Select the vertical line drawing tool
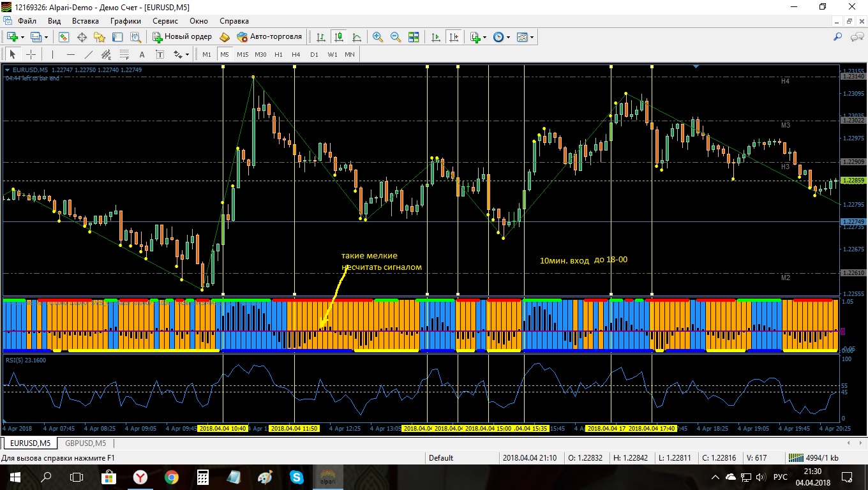 click(52, 54)
